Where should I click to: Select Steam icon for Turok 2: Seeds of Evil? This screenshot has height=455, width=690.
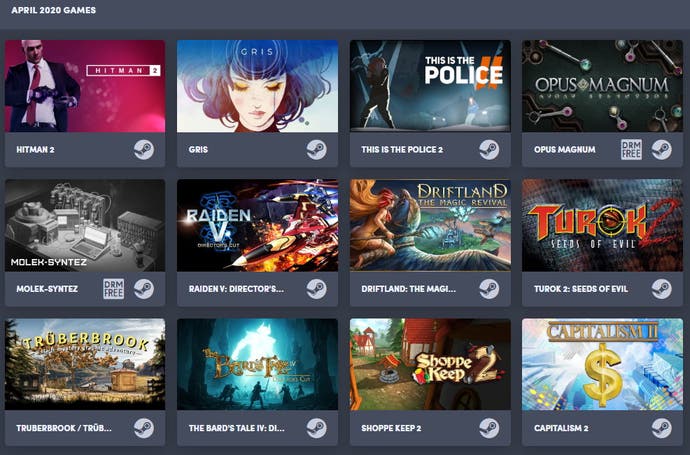(661, 289)
